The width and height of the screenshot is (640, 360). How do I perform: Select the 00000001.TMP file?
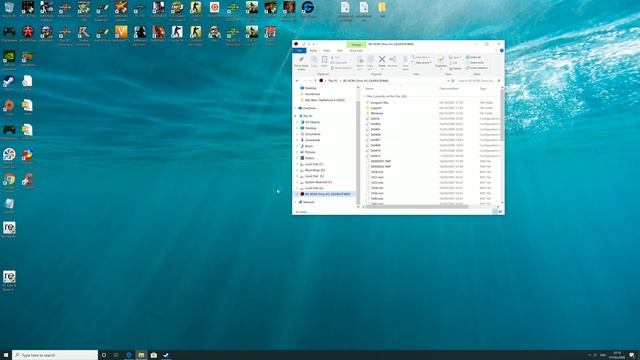[380, 161]
